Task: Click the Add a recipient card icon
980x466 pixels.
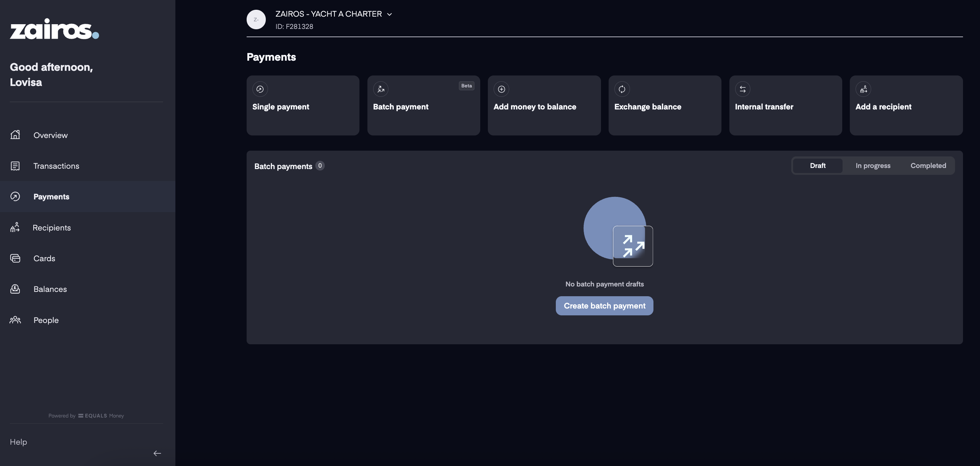Action: [863, 89]
